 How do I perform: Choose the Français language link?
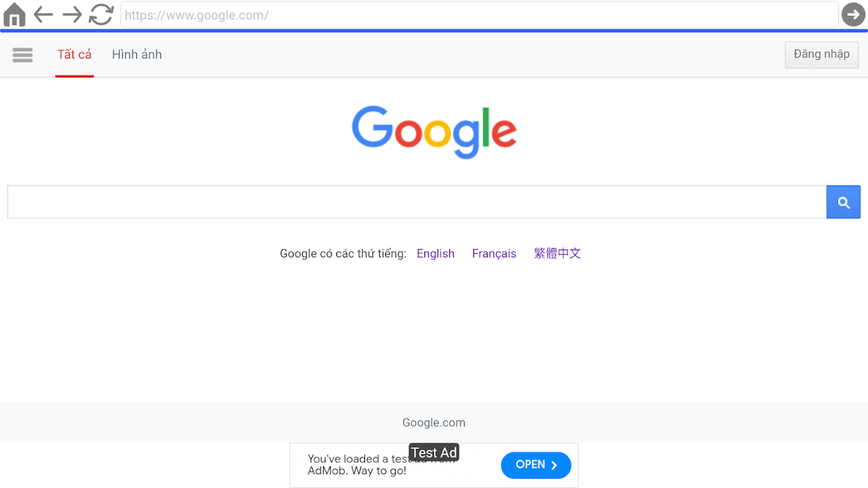[494, 254]
